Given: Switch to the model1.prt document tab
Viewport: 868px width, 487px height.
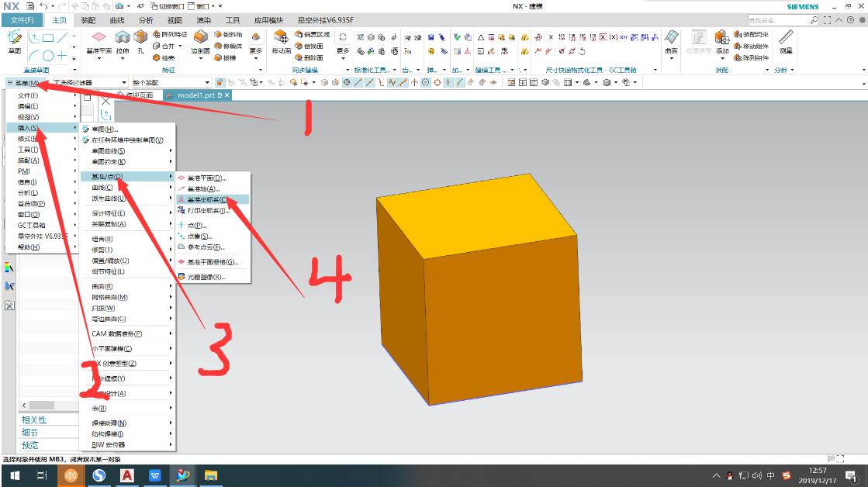Looking at the screenshot, I should (x=198, y=95).
